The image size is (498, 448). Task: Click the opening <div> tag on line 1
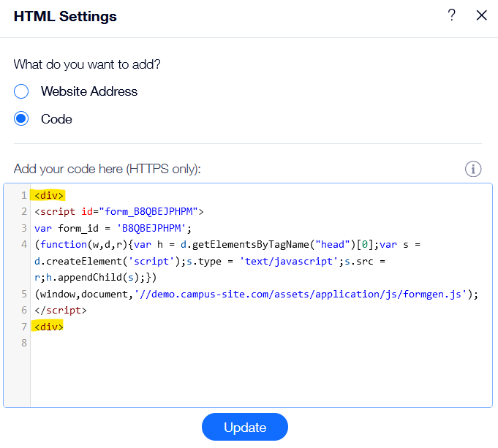(x=49, y=195)
